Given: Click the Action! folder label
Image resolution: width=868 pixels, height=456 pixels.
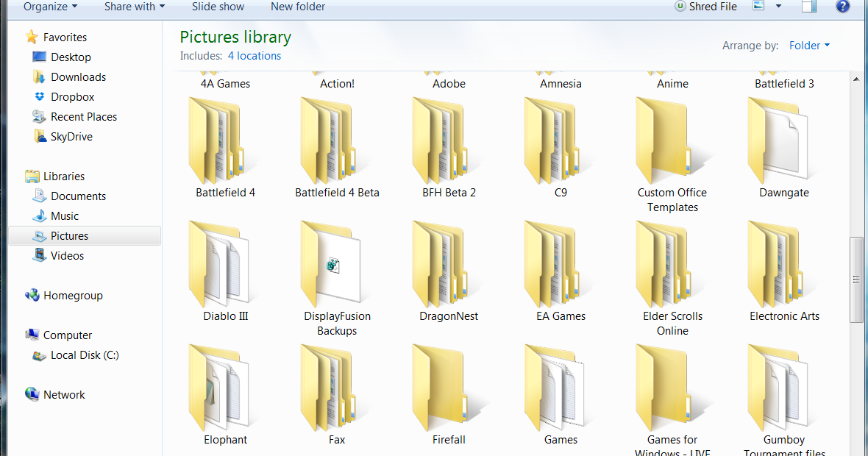Looking at the screenshot, I should 337,84.
